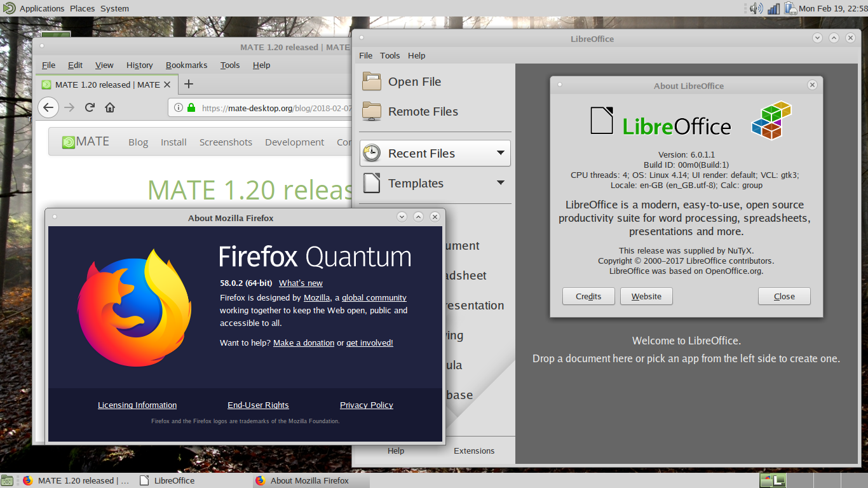This screenshot has width=868, height=488.
Task: Open LibreOffice Tools menu
Action: 390,55
